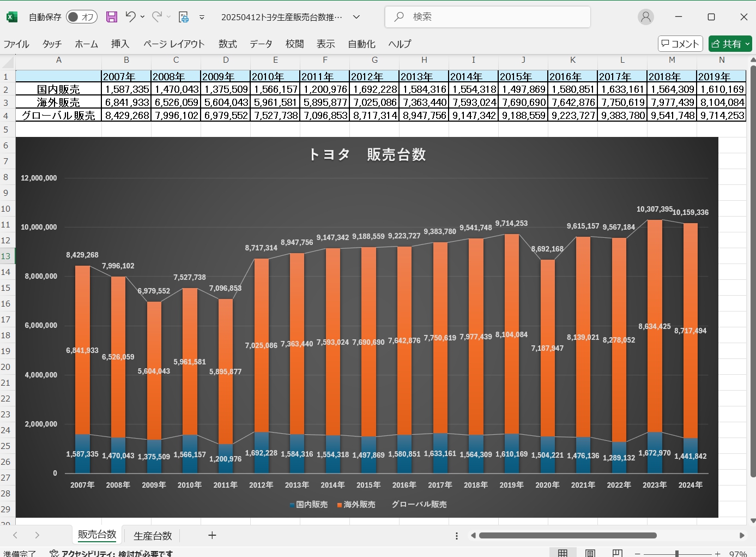Switch to the 販売台数 sheet tab
Viewport: 756px width, 557px height.
[97, 535]
